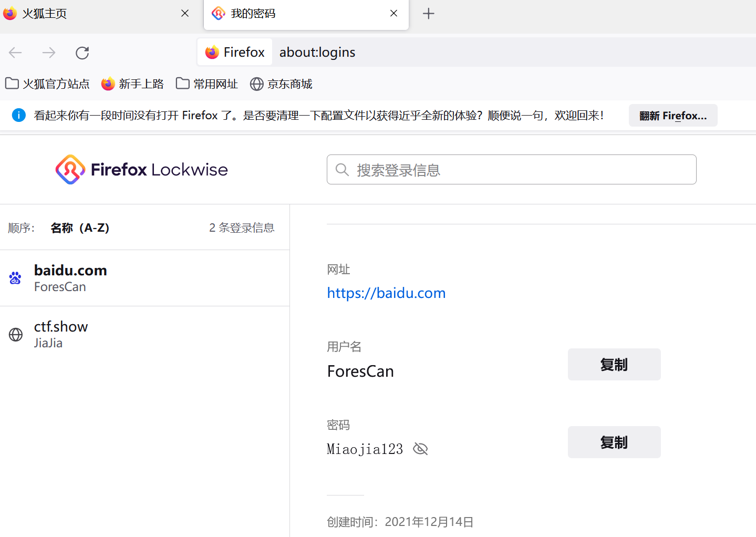Click the Baidu paw favicon
This screenshot has width=756, height=537.
point(16,278)
